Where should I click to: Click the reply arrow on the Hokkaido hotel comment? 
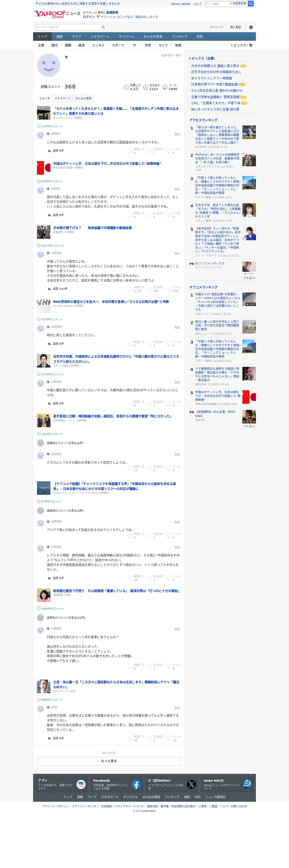[50, 151]
